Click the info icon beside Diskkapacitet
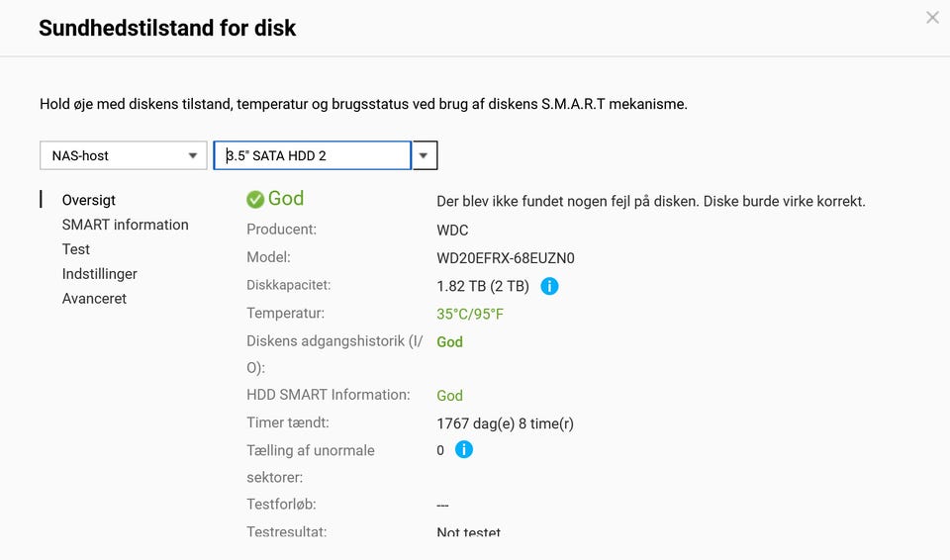950x560 pixels. click(550, 286)
